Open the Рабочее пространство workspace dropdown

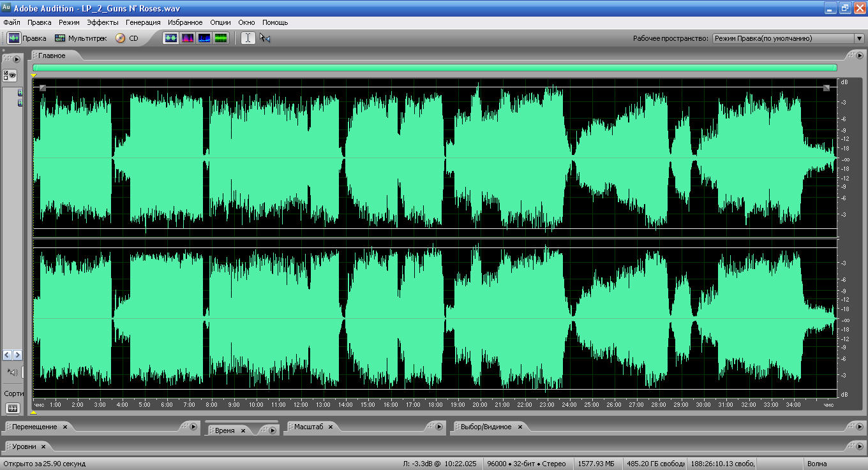788,38
